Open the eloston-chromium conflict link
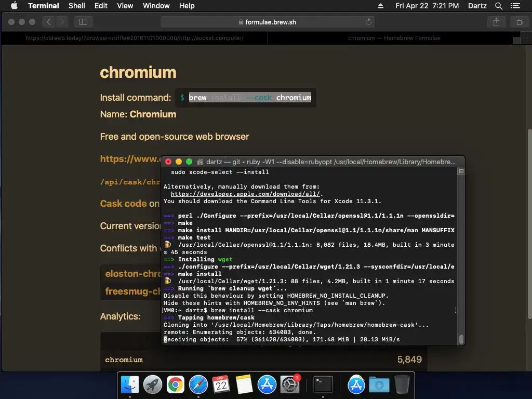 coord(132,273)
